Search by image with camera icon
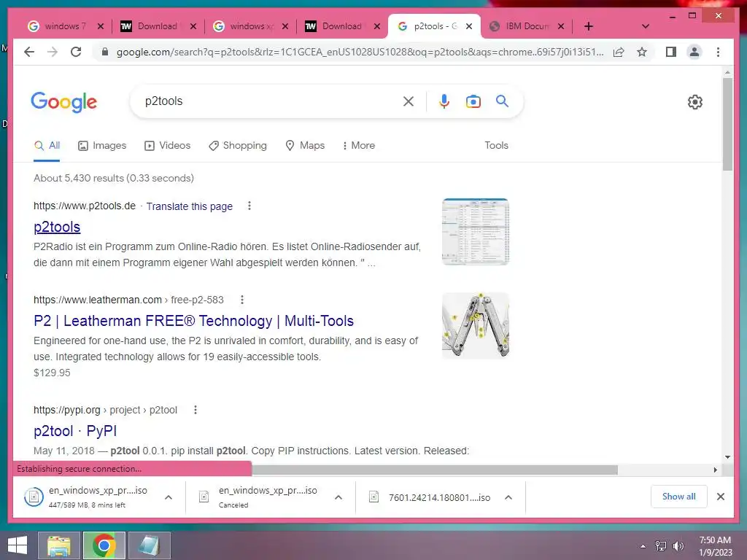Viewport: 747px width, 560px height. [x=473, y=101]
